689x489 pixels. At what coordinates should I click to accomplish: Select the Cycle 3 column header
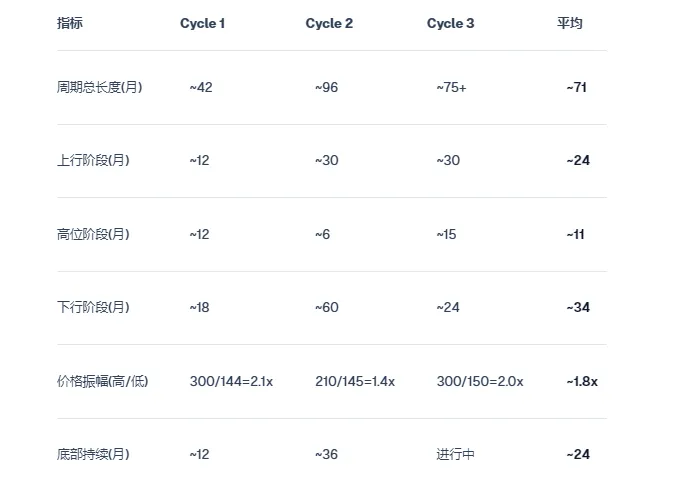(x=451, y=23)
